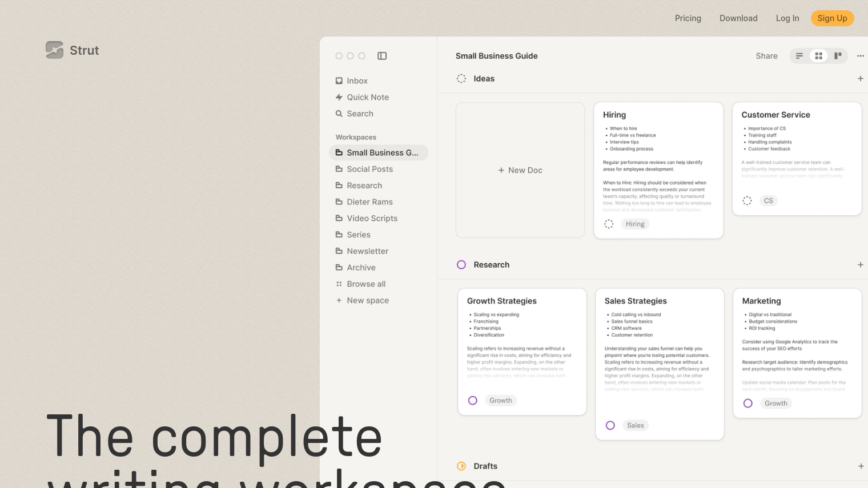Screen dimensions: 868x488
Task: Click the Research purple status icon
Action: [x=461, y=265]
